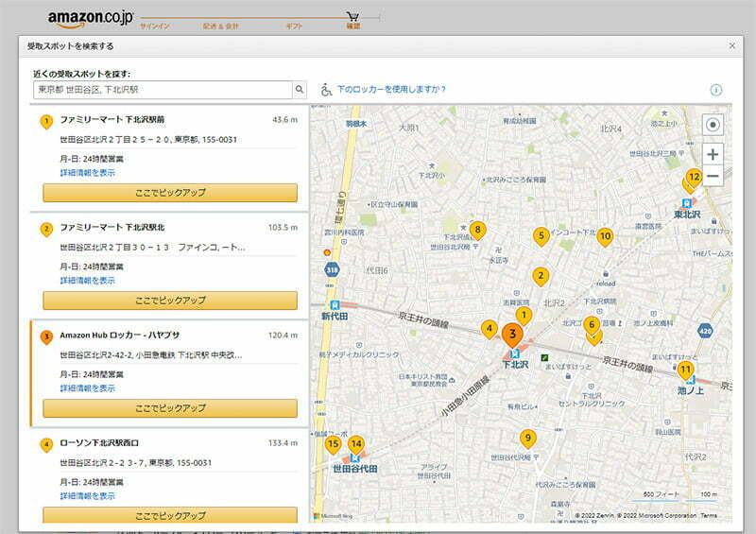Select the ファミリーマート 下北沢駅北 list entry title

point(112,227)
